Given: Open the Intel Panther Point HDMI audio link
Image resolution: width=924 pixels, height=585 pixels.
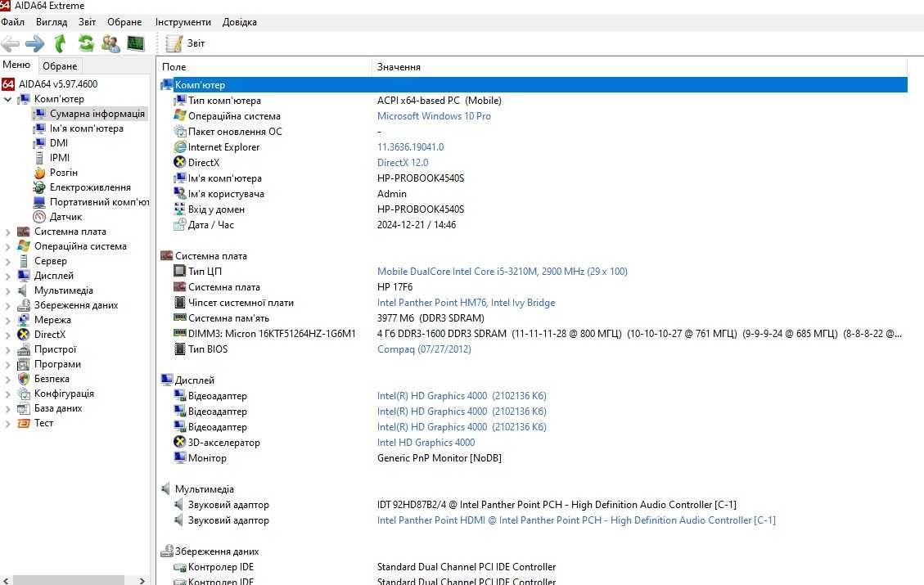Looking at the screenshot, I should coord(576,520).
